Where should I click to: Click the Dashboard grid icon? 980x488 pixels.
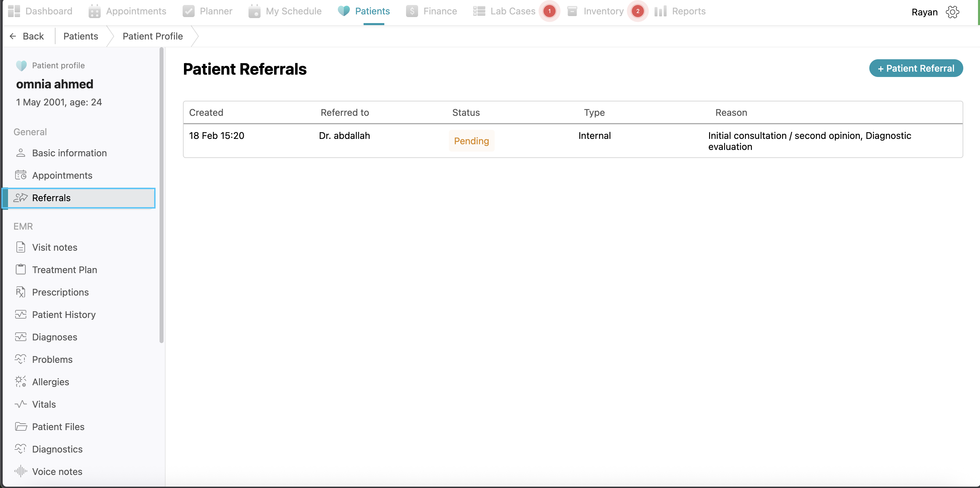[x=14, y=11]
